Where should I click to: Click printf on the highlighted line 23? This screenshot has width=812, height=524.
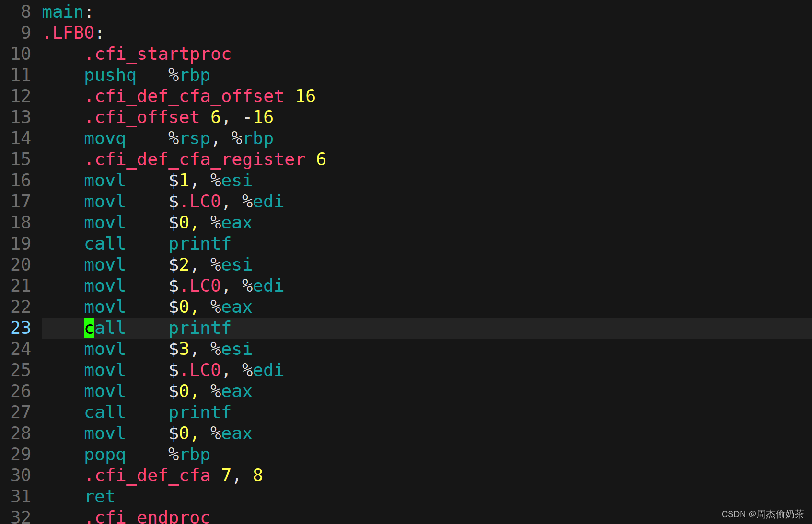pyautogui.click(x=199, y=328)
